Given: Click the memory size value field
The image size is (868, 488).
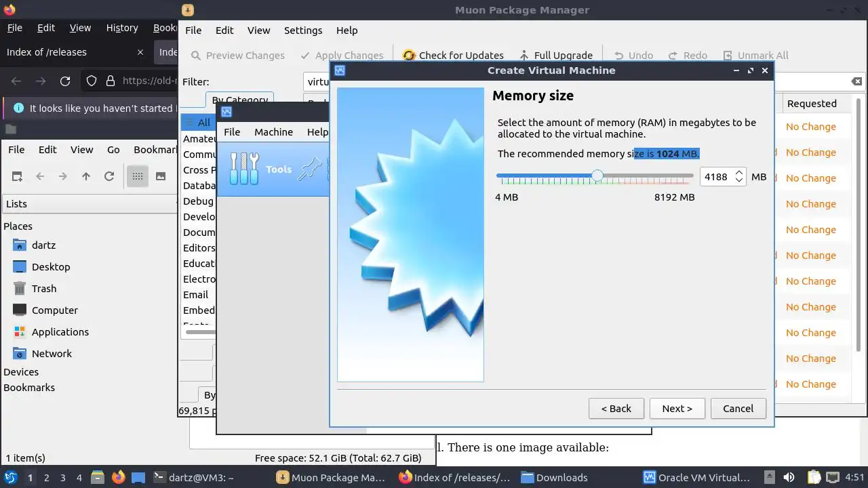Looking at the screenshot, I should tap(716, 177).
